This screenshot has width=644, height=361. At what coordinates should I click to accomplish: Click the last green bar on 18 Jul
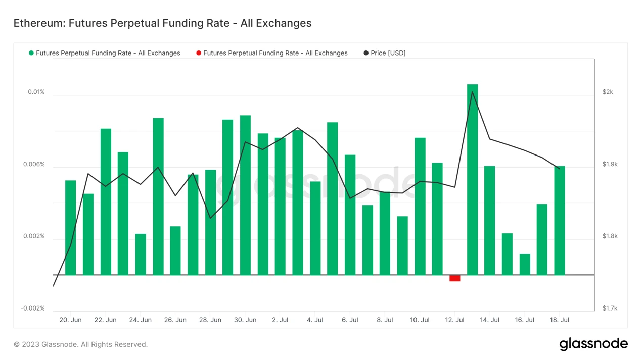(x=560, y=220)
